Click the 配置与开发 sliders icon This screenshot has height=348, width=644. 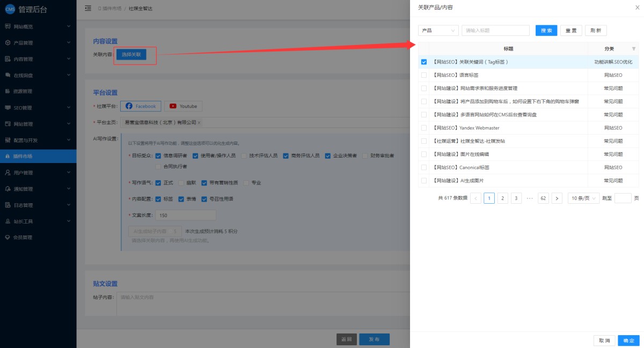[8, 140]
